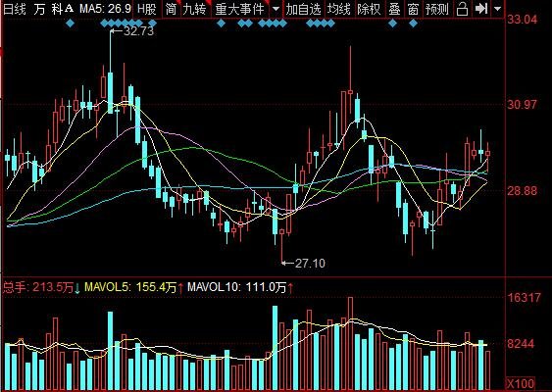Click the 27.10 low price marker
Viewport: 552px width, 392px height.
[304, 263]
